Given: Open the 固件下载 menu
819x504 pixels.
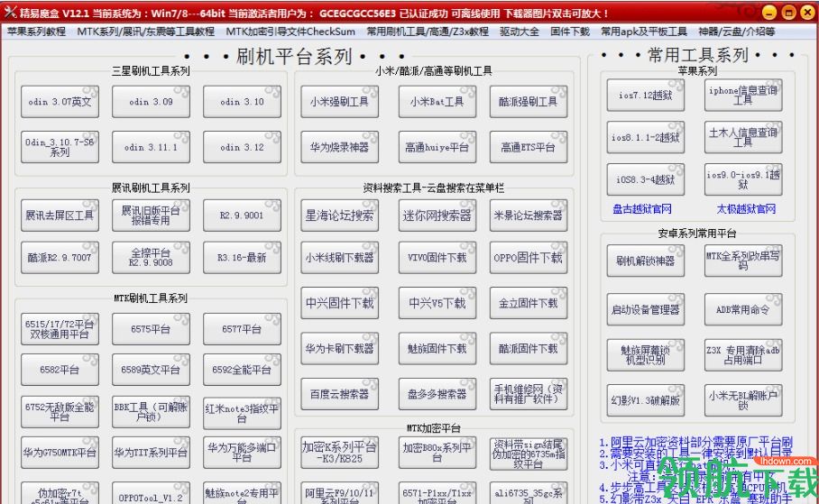Looking at the screenshot, I should (x=570, y=32).
